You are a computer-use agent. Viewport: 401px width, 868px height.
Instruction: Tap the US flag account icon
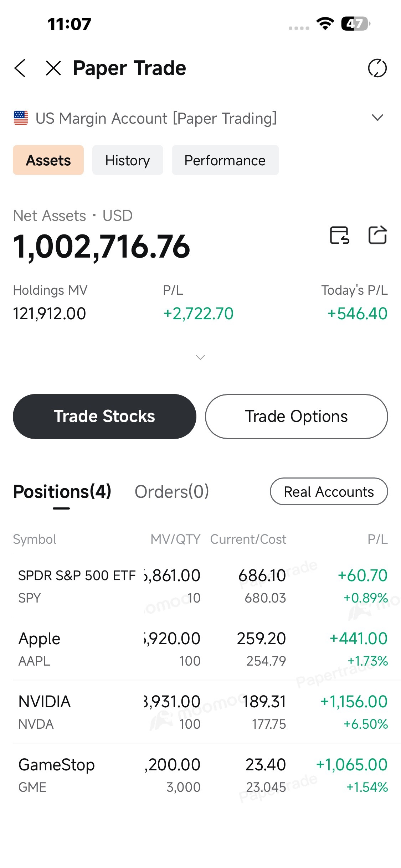click(x=21, y=118)
